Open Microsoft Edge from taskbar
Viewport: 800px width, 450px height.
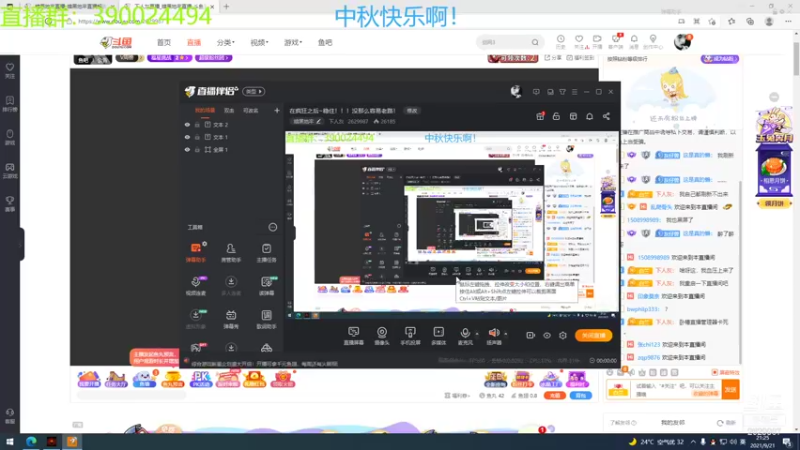(31, 442)
